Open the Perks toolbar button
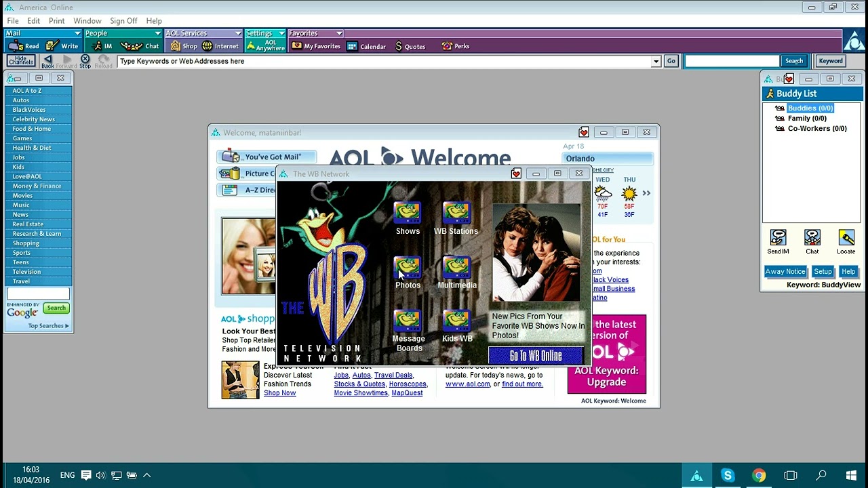 455,46
